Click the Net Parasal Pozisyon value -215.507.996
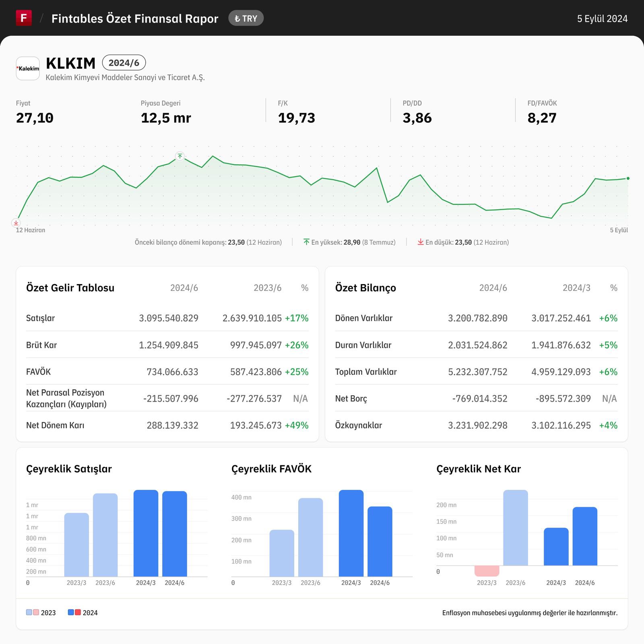Screen dimensions: 644x644 (x=171, y=398)
